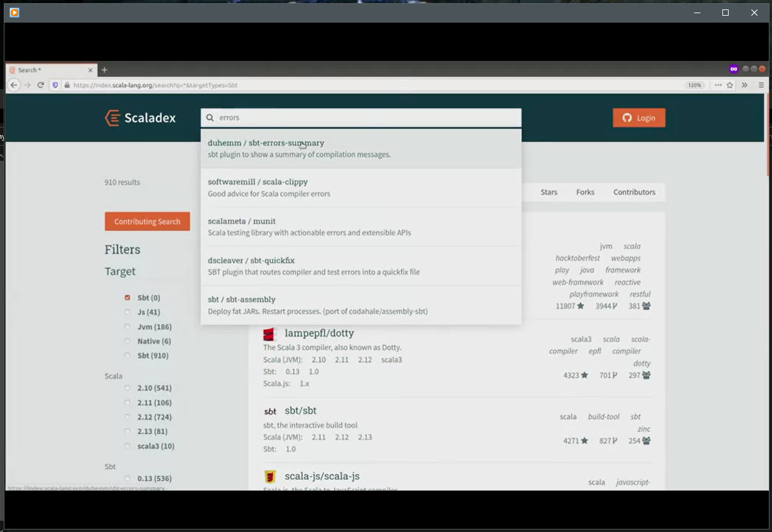Screen dimensions: 772x532
Task: Uncheck the checked Sbt (0) target filter
Action: (128, 298)
